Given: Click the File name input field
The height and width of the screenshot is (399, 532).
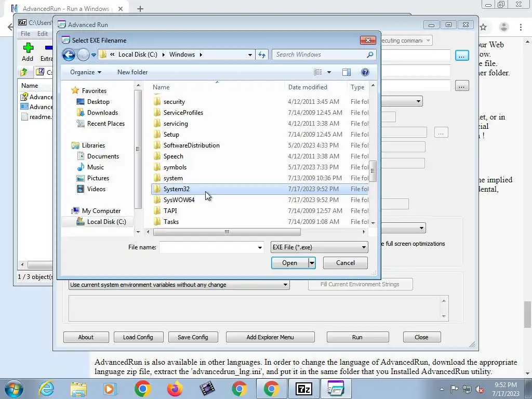Looking at the screenshot, I should (x=208, y=247).
